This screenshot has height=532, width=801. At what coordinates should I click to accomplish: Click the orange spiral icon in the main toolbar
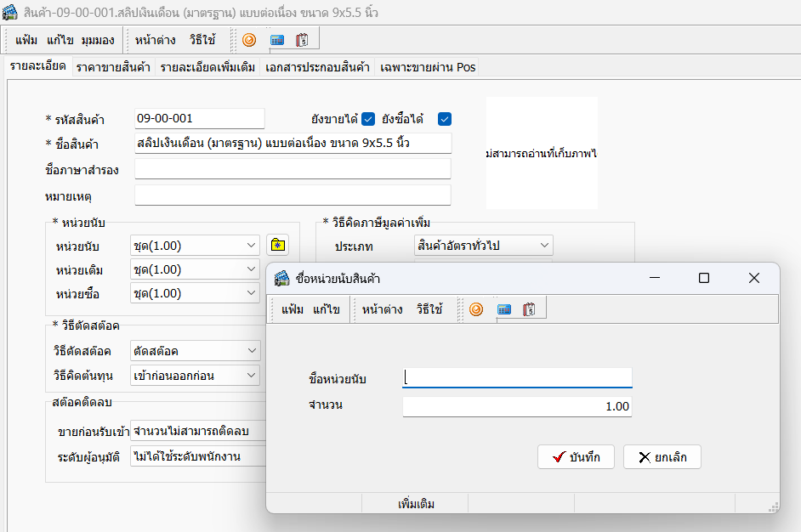tap(249, 40)
